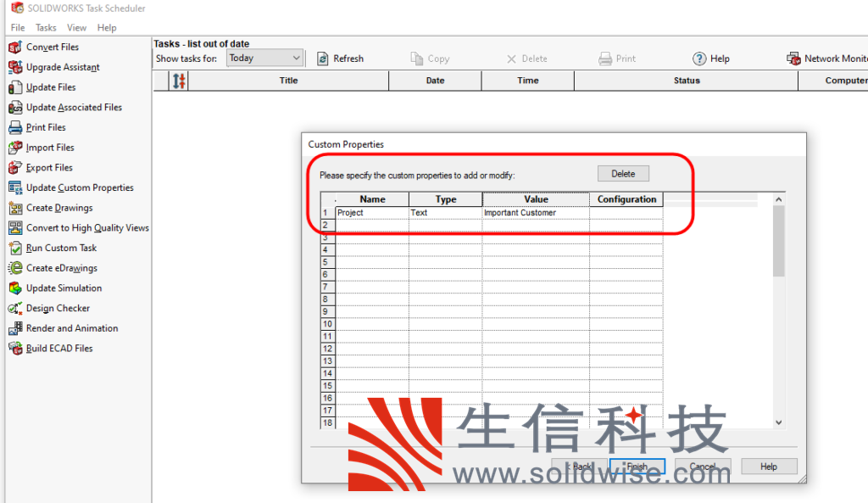Click the Name cell in row 2
Screen dimensions: 868x503
pos(373,226)
